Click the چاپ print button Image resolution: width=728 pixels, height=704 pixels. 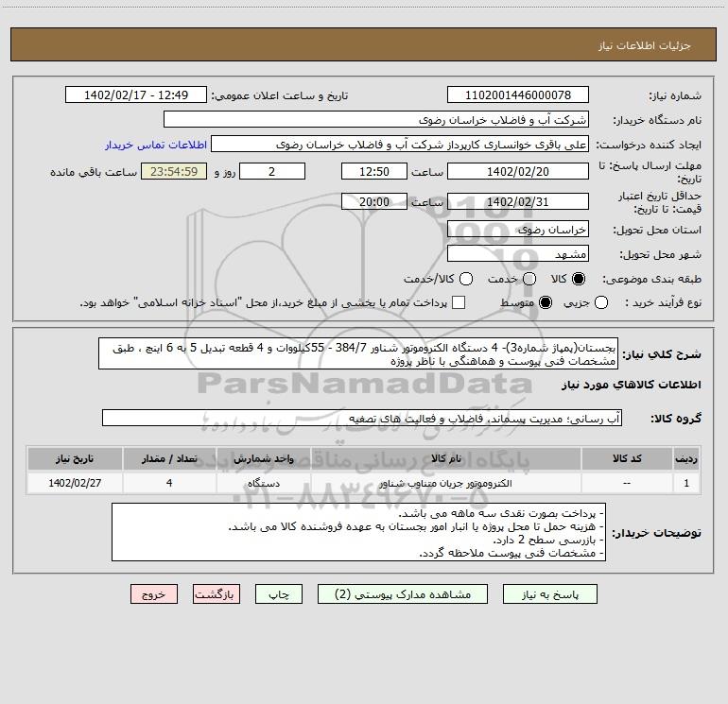coord(279,594)
